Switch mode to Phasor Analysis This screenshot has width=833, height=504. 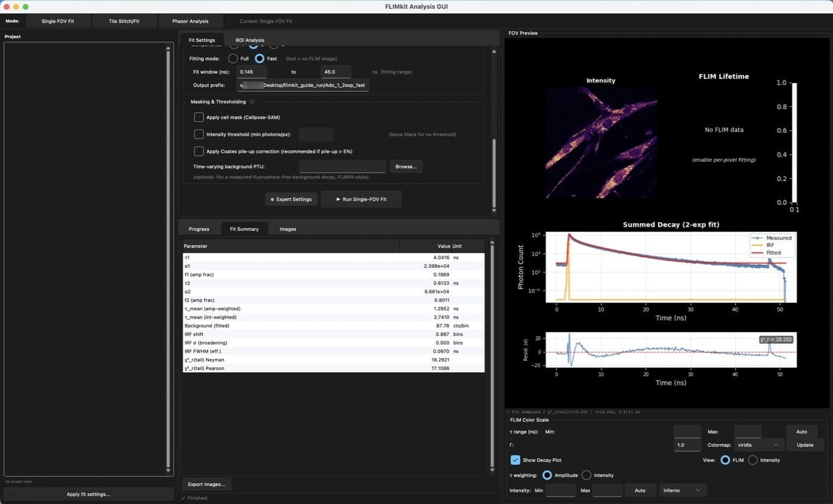click(x=190, y=21)
